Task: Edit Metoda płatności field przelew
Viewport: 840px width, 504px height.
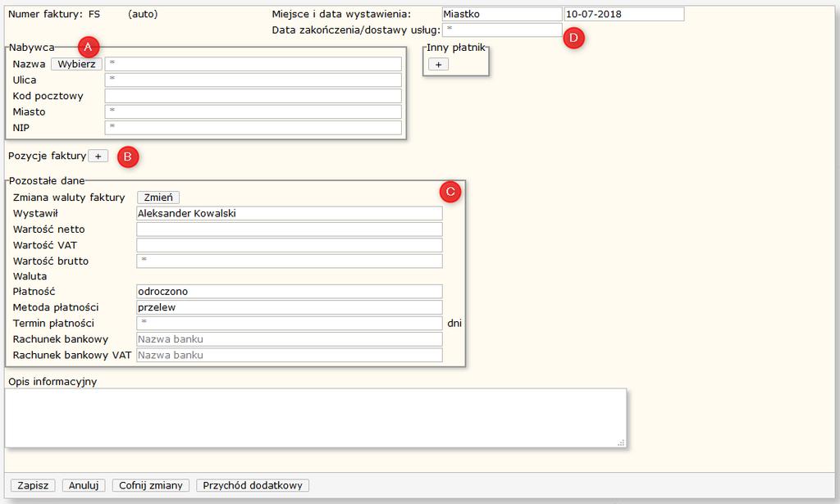Action: click(290, 307)
